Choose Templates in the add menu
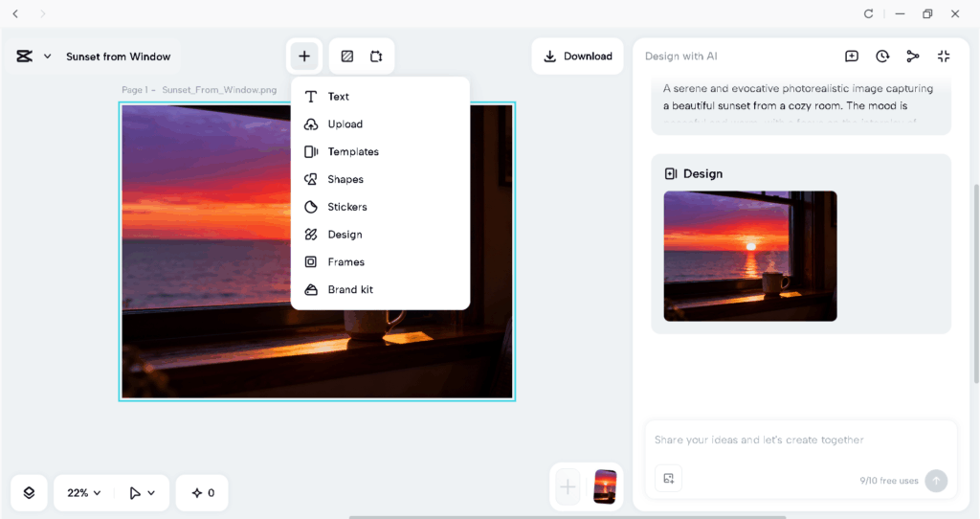Image resolution: width=980 pixels, height=519 pixels. click(x=353, y=152)
